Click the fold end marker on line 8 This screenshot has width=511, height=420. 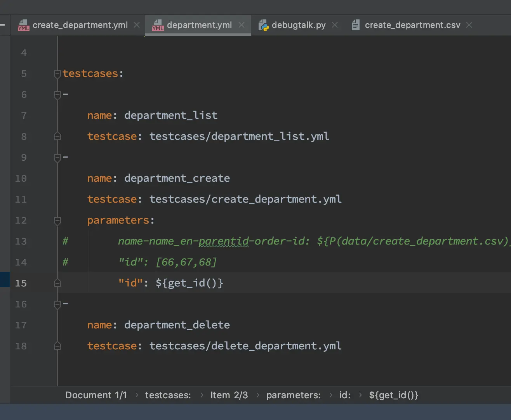tap(57, 136)
